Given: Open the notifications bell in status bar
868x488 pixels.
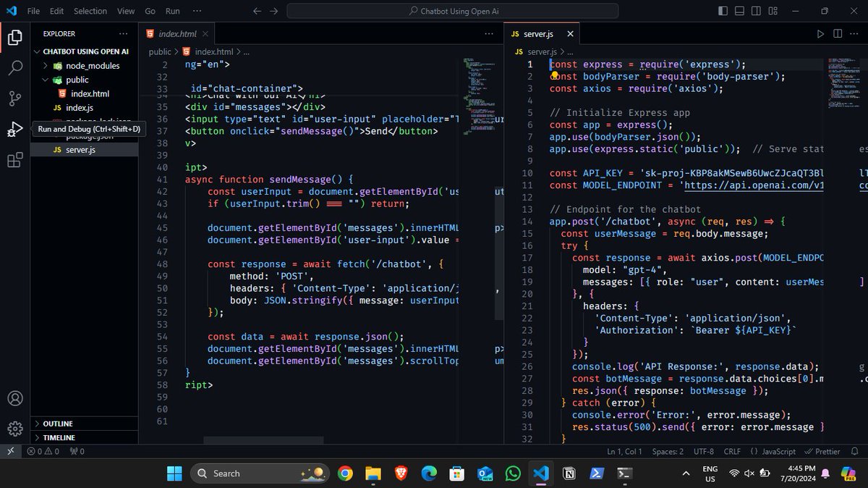Looking at the screenshot, I should point(856,451).
